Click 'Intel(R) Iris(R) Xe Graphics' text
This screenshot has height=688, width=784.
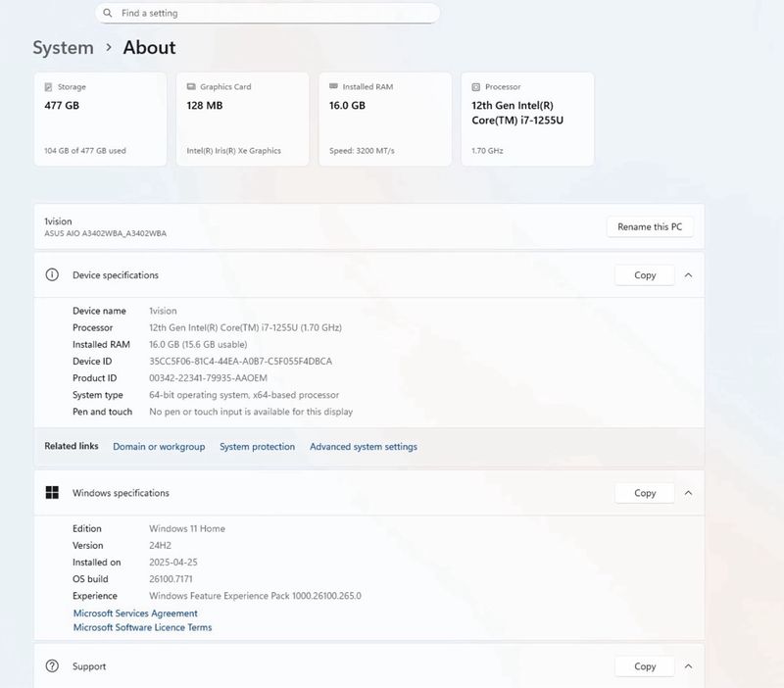pos(233,151)
